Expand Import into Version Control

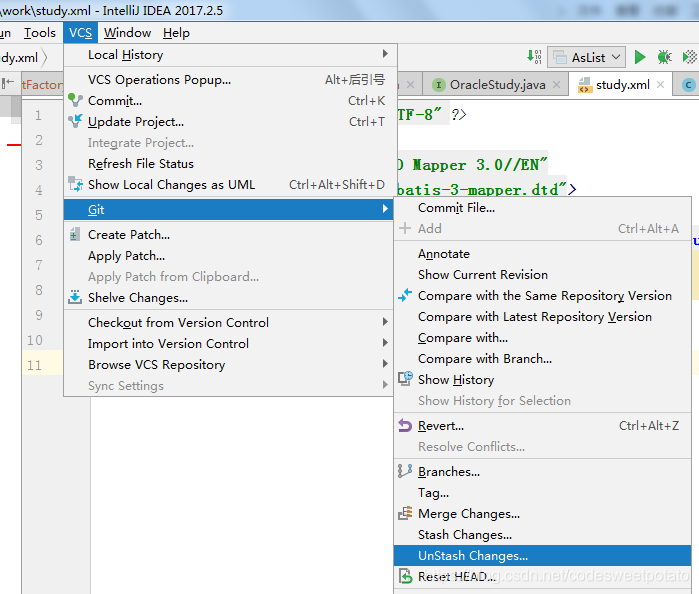click(230, 343)
